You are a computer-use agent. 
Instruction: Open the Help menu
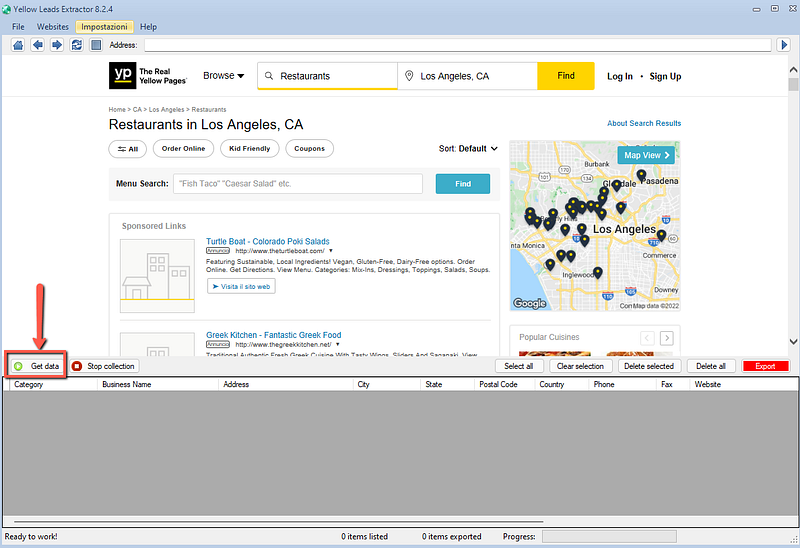click(x=148, y=27)
